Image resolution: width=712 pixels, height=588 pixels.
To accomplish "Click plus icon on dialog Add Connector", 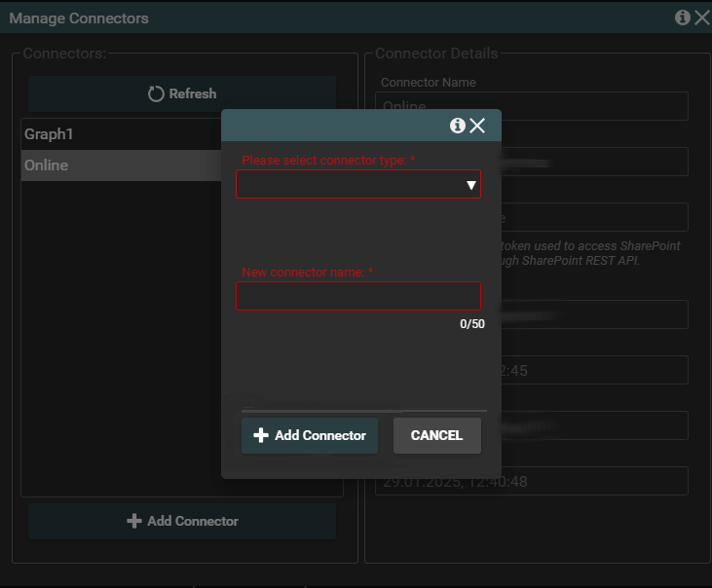I will click(x=260, y=436).
